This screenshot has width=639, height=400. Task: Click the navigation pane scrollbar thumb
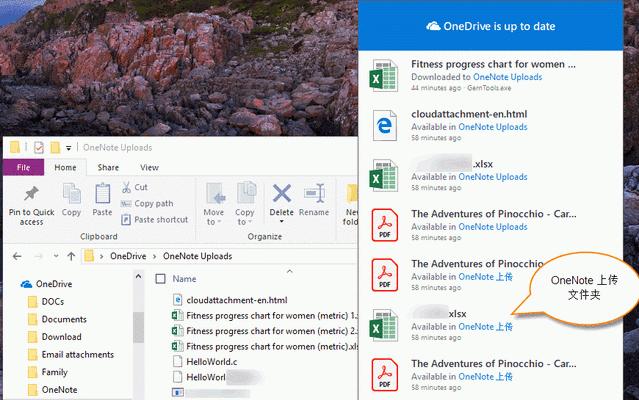click(x=139, y=327)
